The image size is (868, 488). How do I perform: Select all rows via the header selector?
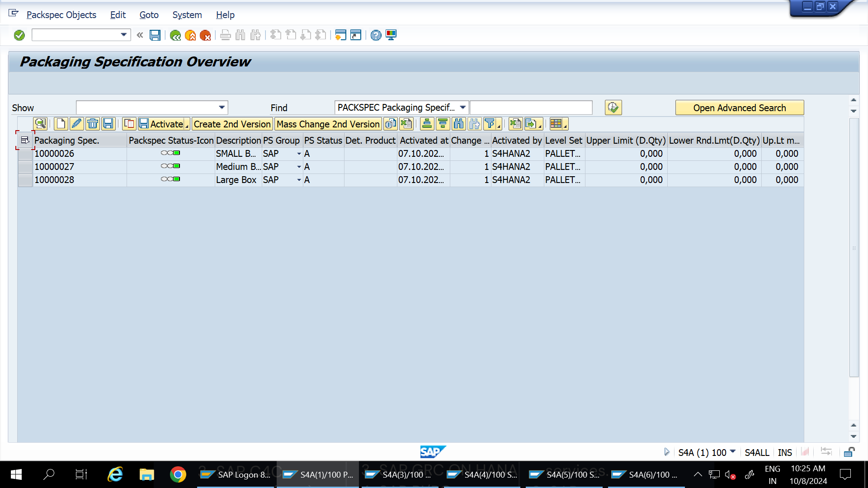click(x=25, y=140)
